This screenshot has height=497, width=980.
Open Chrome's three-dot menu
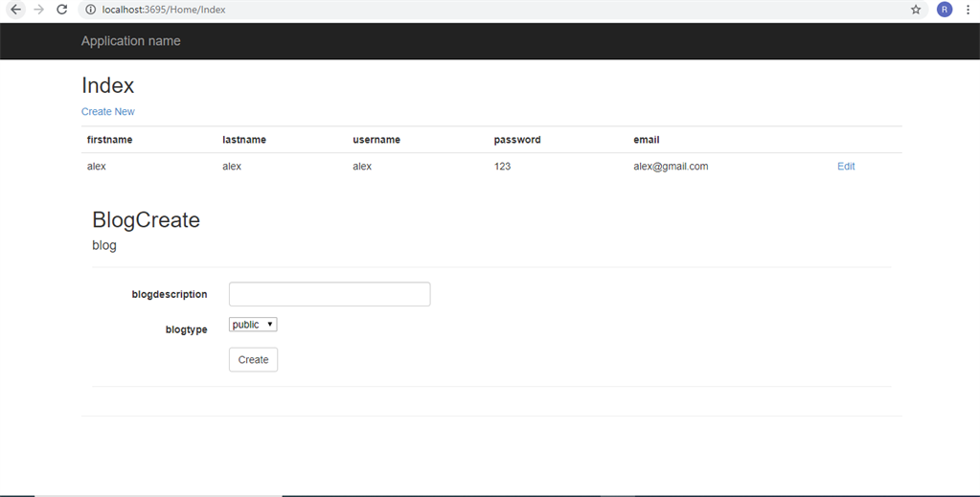point(968,10)
